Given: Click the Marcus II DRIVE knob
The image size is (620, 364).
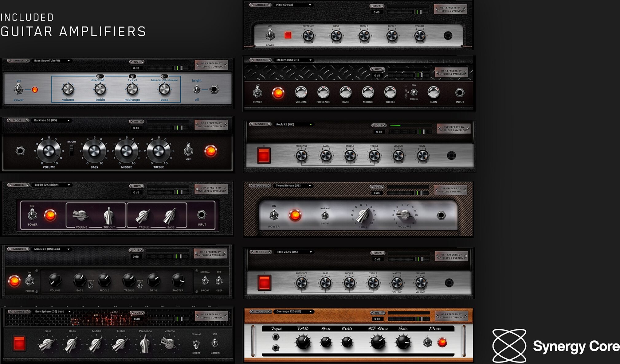Looking at the screenshot, I should (x=154, y=280).
